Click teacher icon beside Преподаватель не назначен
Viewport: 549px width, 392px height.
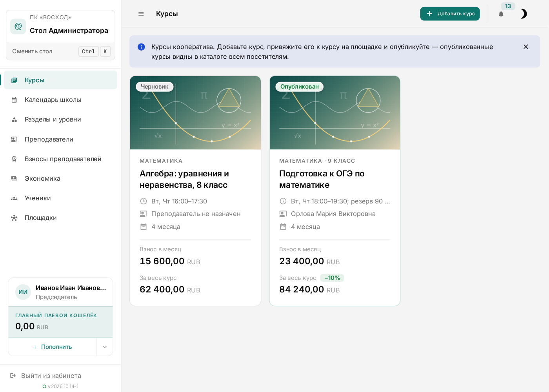pos(144,214)
